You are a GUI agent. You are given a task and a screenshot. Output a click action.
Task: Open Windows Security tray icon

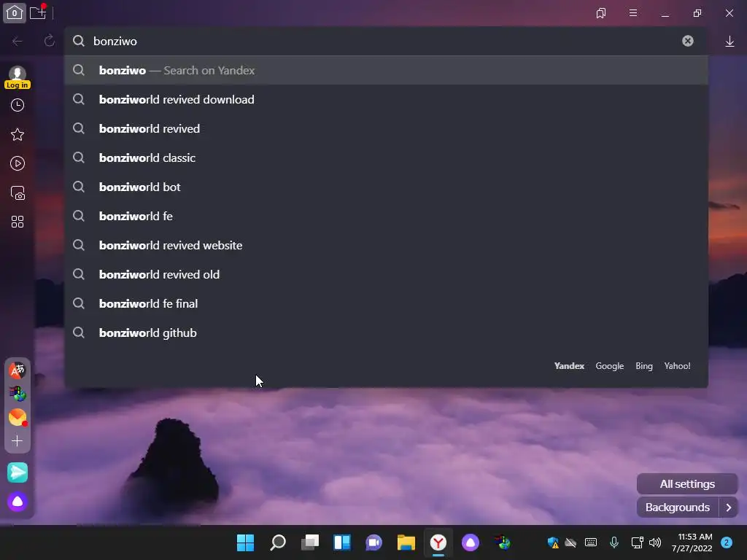(x=553, y=542)
